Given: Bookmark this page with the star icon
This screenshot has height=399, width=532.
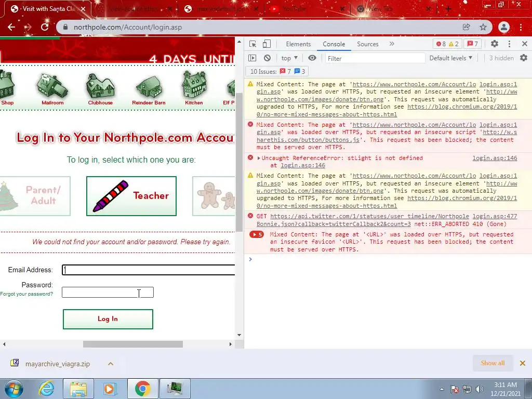Looking at the screenshot, I should pyautogui.click(x=483, y=27).
